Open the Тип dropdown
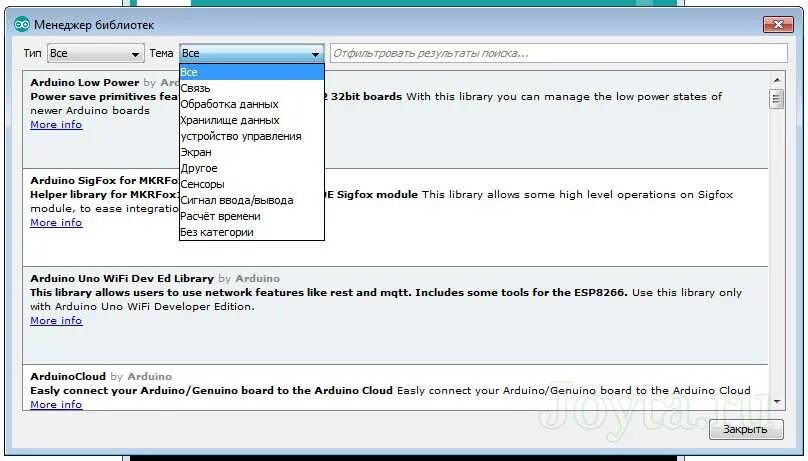The image size is (808, 461). 95,53
